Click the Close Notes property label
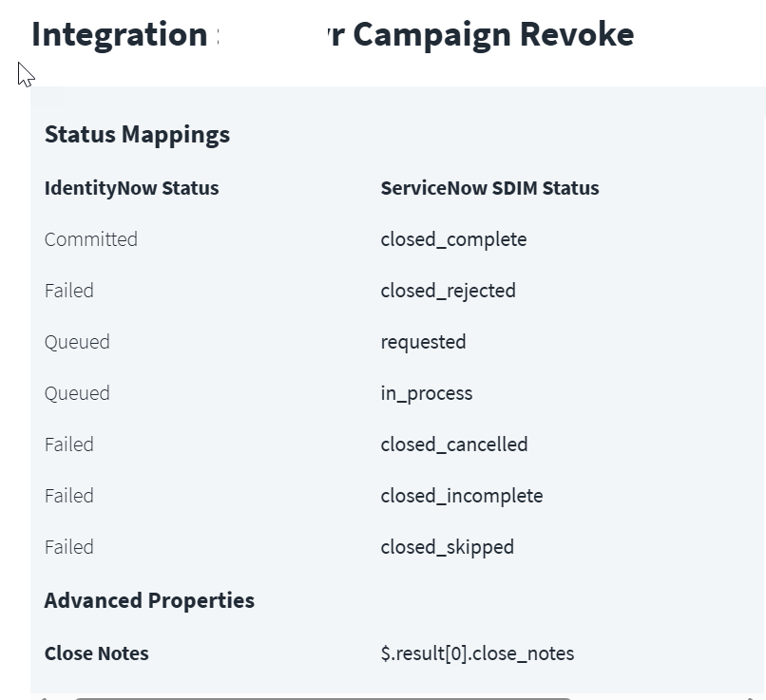Screen dimensions: 766x700 [97, 653]
